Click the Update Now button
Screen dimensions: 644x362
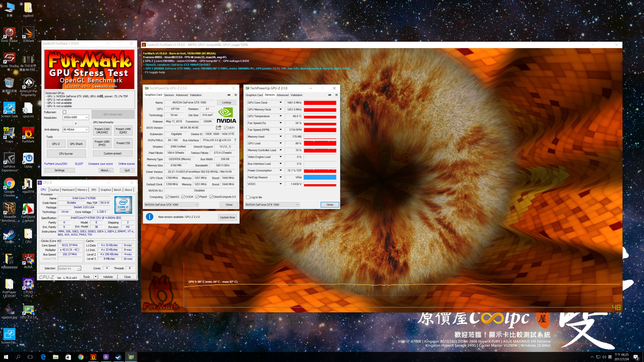pyautogui.click(x=227, y=217)
